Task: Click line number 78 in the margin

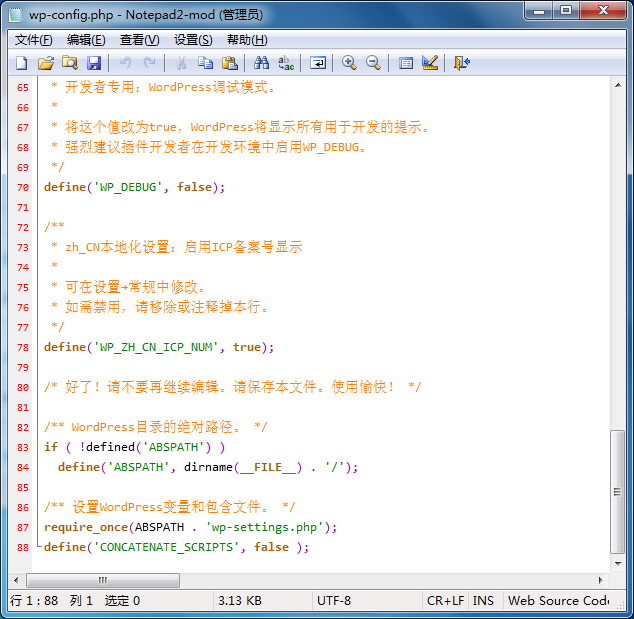Action: [23, 348]
